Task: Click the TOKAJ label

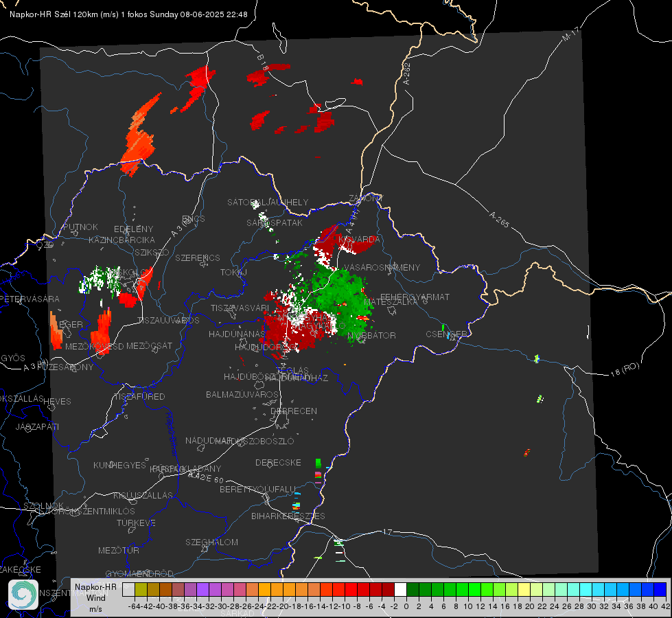Action: [x=233, y=273]
